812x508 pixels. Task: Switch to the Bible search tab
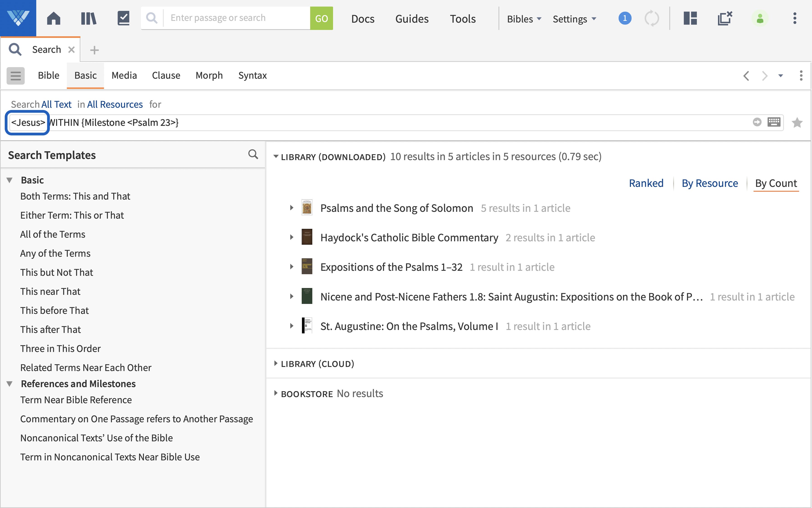coord(49,76)
